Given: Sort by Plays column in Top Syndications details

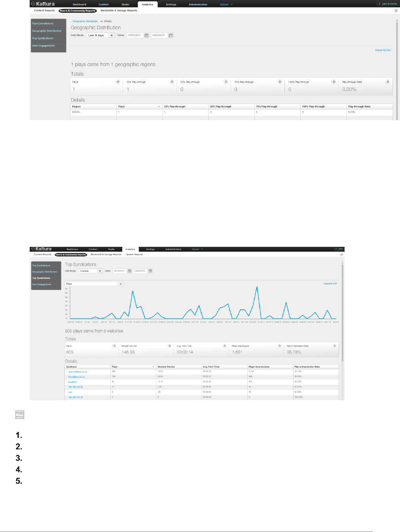Looking at the screenshot, I should (133, 367).
